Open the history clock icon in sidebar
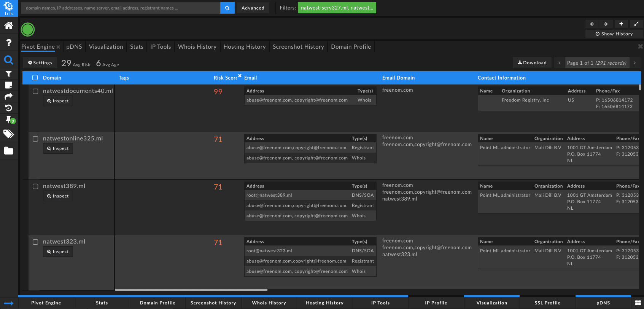This screenshot has height=309, width=644. tap(9, 108)
